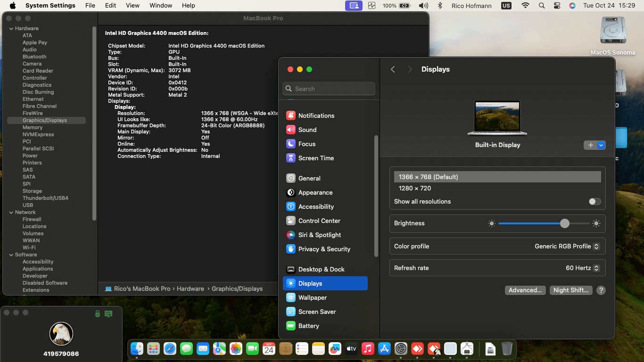Click the Advanced... button
The width and height of the screenshot is (644, 362).
click(525, 290)
